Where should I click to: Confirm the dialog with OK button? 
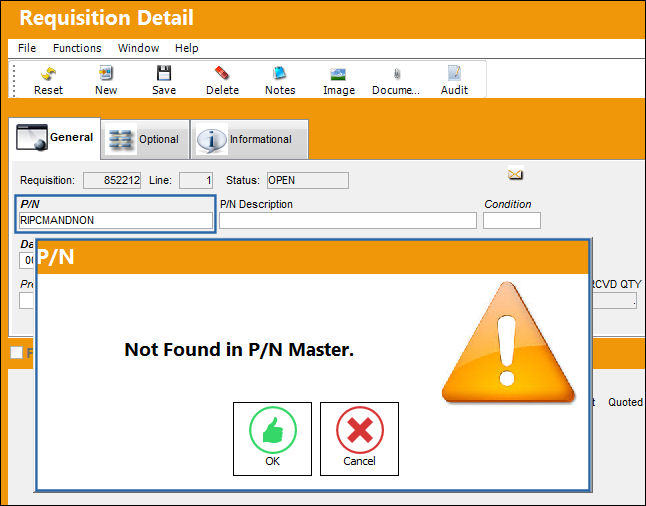click(272, 439)
